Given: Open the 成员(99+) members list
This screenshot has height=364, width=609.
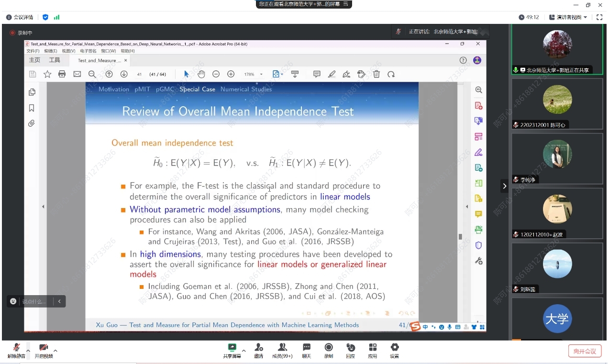Looking at the screenshot, I should click(282, 350).
